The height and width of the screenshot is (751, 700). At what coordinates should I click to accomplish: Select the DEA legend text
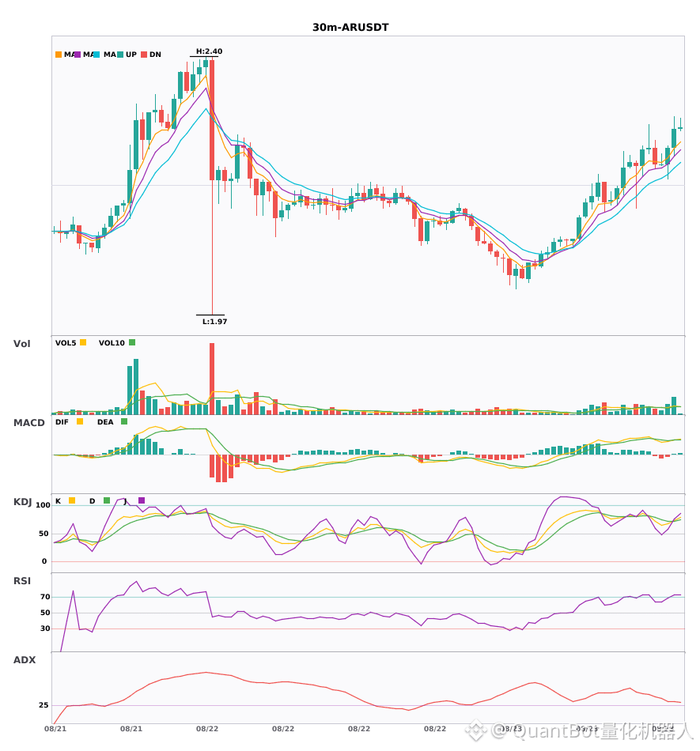coord(105,422)
